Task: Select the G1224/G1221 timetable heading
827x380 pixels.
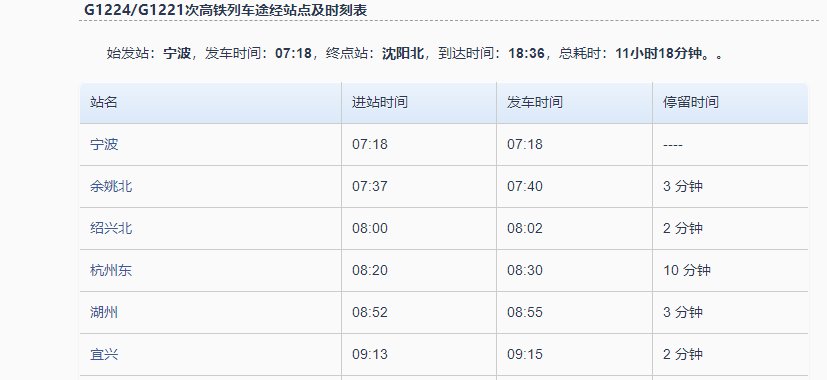Action: [226, 10]
